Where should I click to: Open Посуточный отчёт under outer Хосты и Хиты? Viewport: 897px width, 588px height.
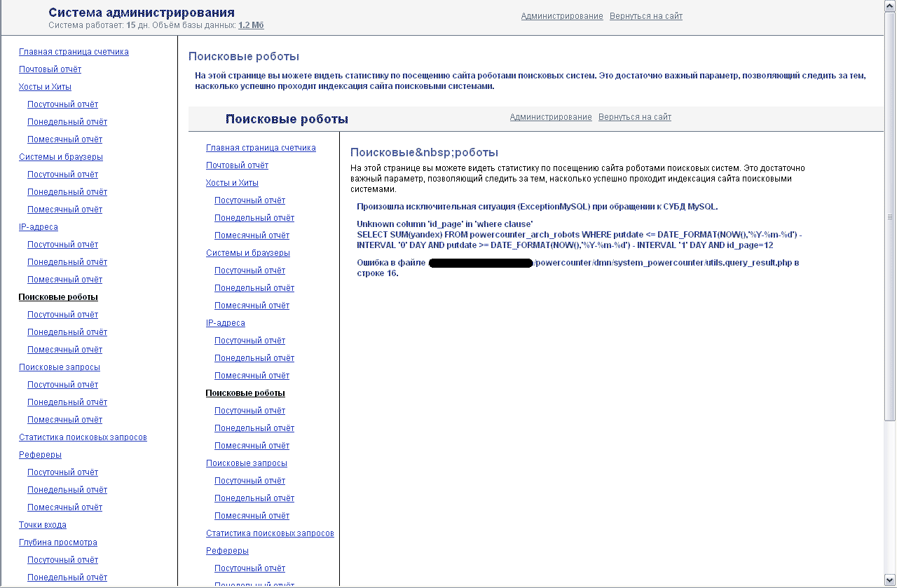pyautogui.click(x=62, y=104)
